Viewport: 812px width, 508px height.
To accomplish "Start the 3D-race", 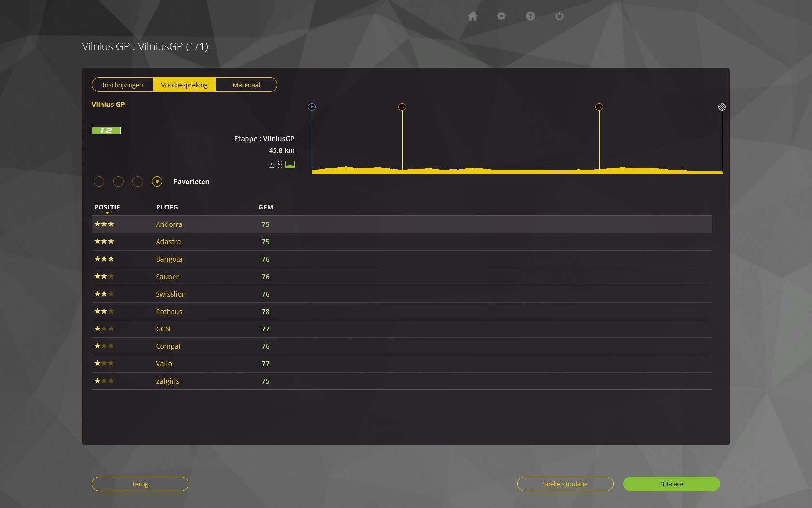I will coord(671,484).
